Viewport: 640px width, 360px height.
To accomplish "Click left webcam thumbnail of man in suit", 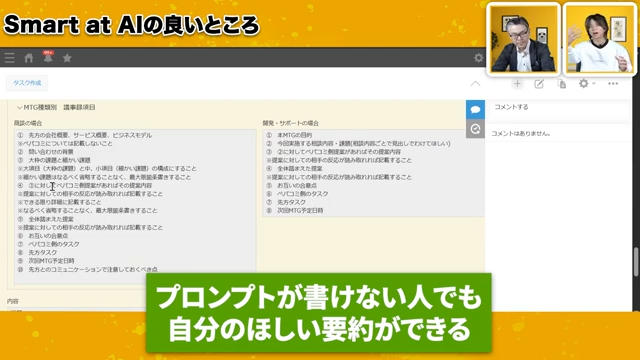I will click(x=523, y=39).
